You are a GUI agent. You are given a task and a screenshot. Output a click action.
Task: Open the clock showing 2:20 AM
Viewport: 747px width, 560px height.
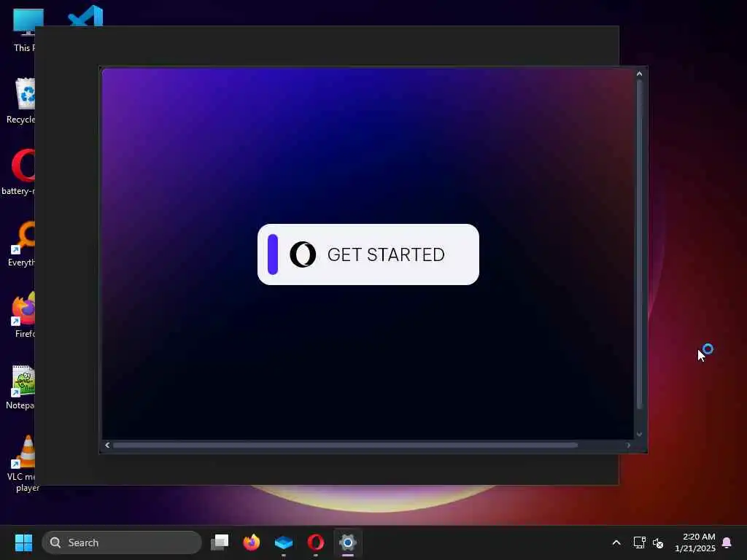click(695, 542)
